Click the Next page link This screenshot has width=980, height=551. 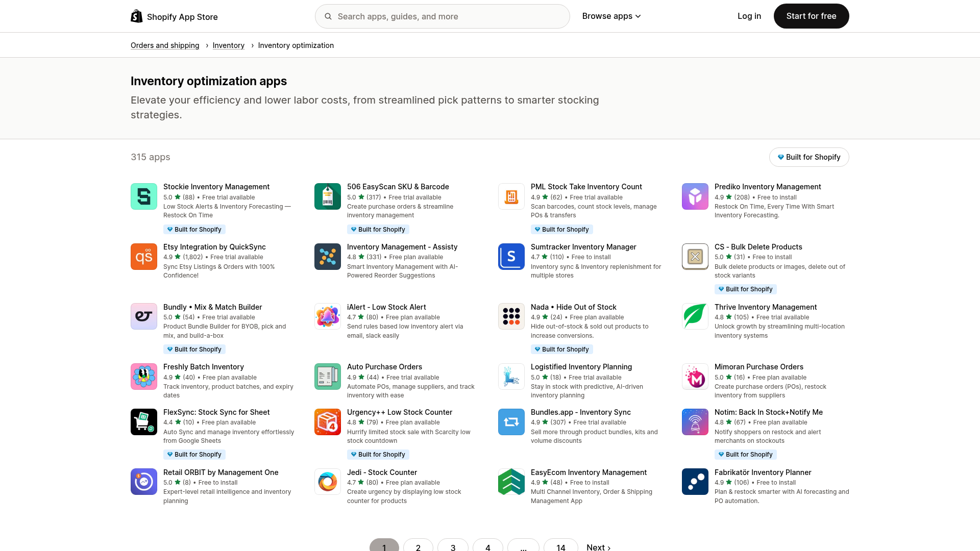(x=599, y=547)
